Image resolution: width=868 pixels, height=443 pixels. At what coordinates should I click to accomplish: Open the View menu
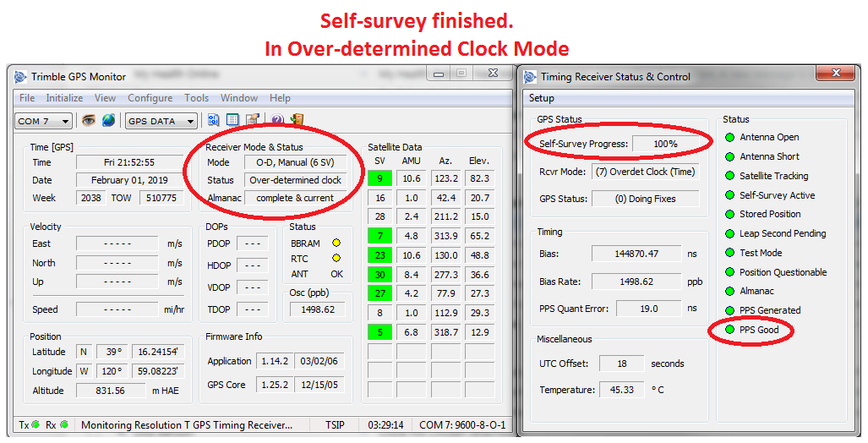(x=105, y=98)
